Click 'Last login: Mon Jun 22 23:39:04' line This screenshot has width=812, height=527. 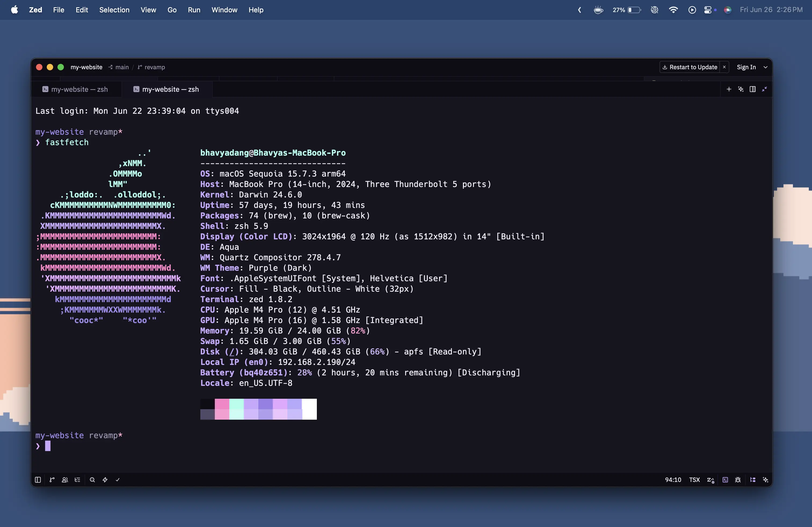click(137, 111)
